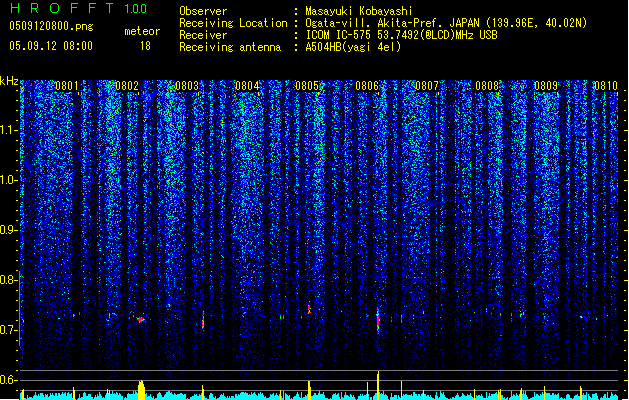Click the HROFFT 1.0.0 title text
The height and width of the screenshot is (400, 629).
(x=79, y=8)
